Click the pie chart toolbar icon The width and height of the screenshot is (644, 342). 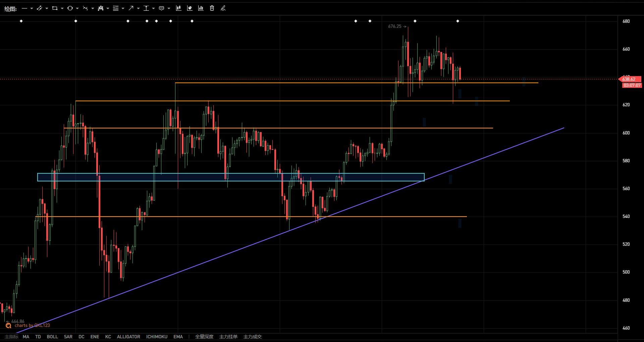190,8
